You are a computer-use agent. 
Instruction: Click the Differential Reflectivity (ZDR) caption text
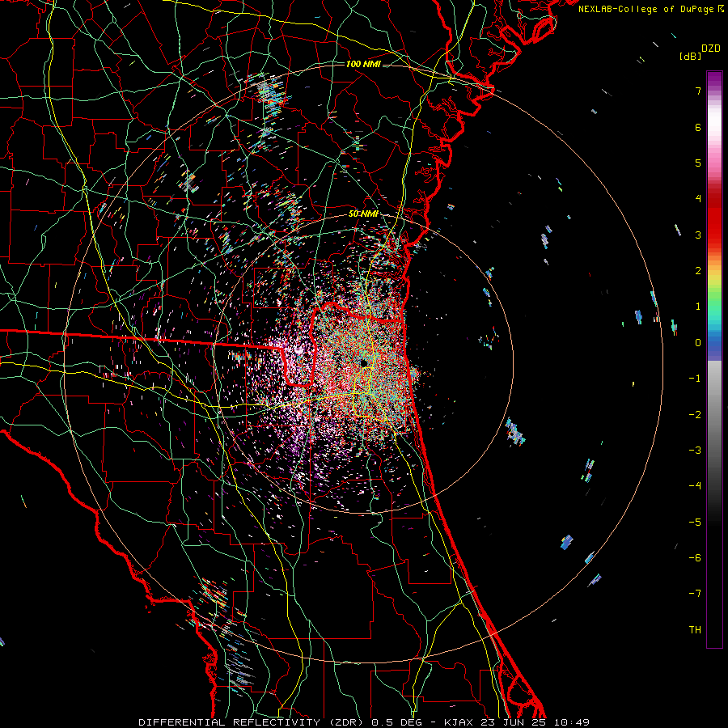pyautogui.click(x=253, y=722)
